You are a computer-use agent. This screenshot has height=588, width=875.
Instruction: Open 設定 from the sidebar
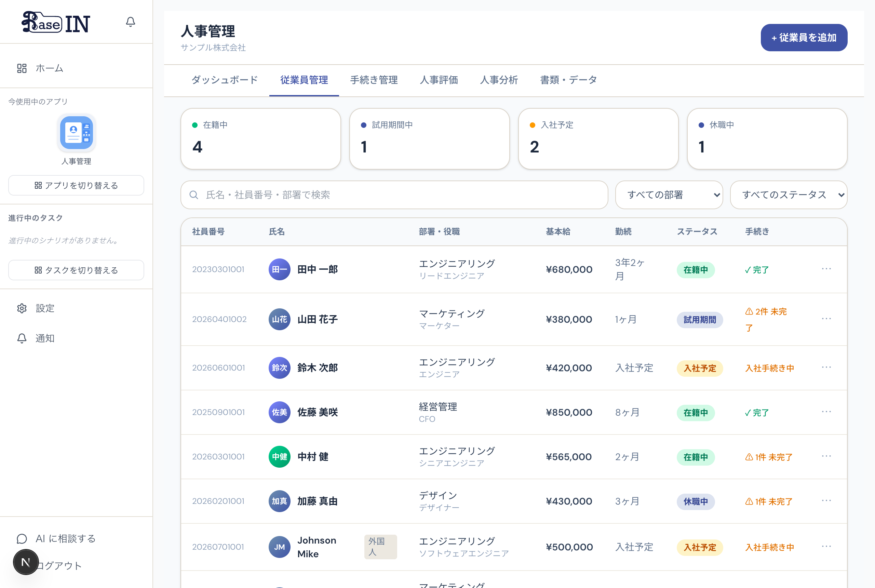(x=36, y=308)
